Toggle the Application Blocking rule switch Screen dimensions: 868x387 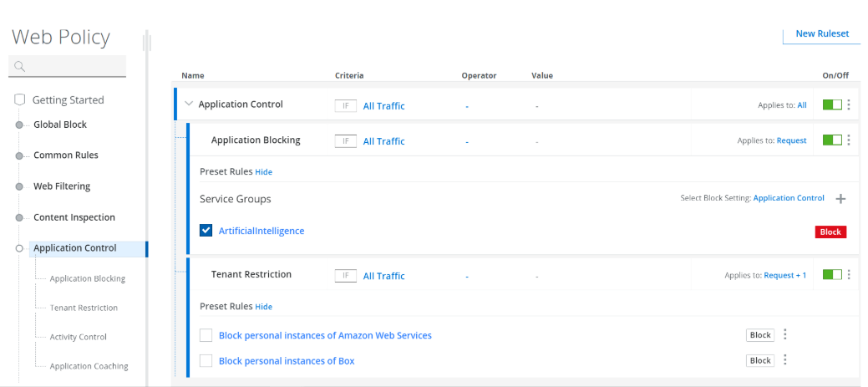click(832, 140)
